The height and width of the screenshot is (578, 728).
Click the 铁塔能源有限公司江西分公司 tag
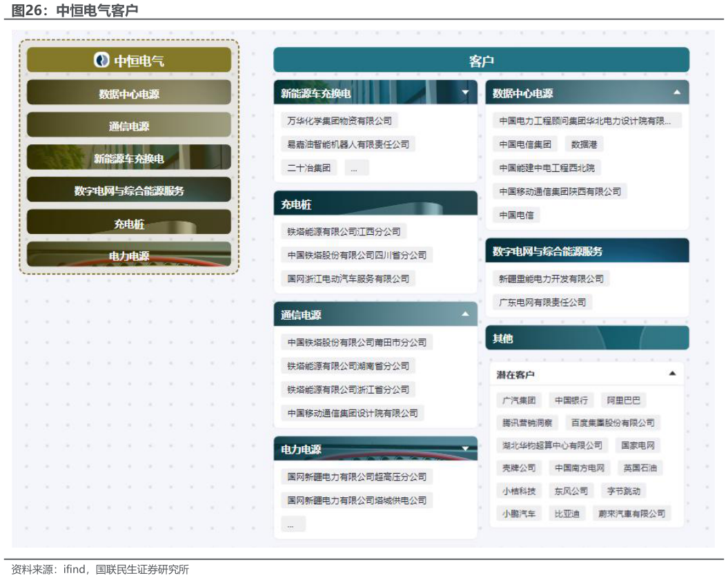click(344, 231)
